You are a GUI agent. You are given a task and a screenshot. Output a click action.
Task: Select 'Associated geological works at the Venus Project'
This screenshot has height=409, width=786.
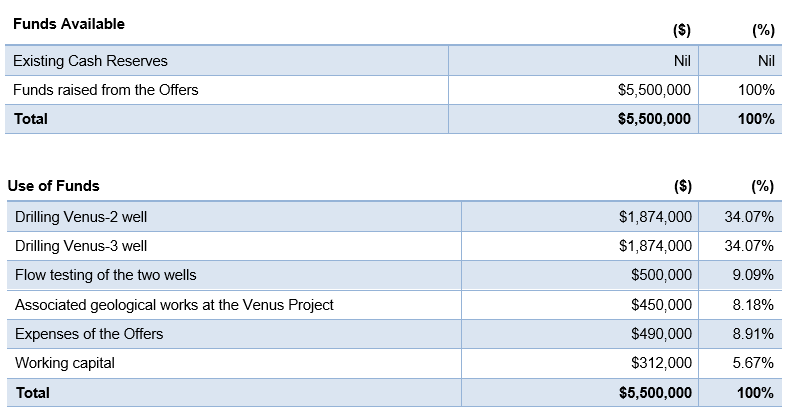coord(174,304)
